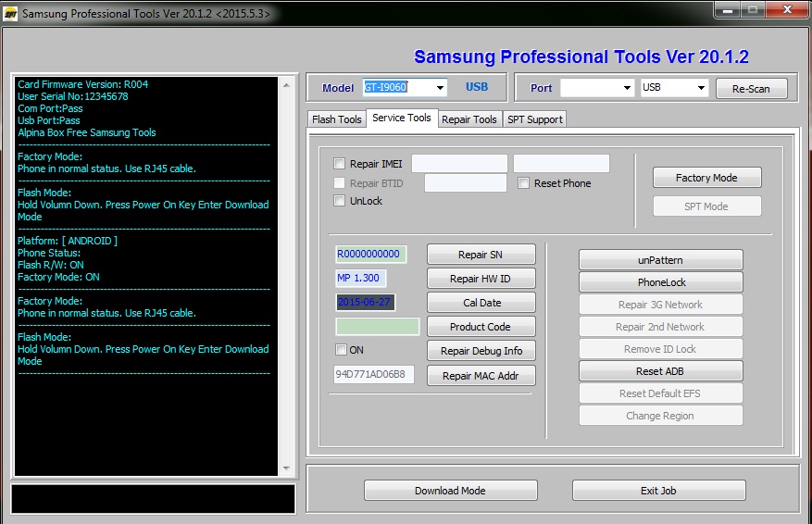812x524 pixels.
Task: Switch to the Flash Tools tab
Action: click(x=337, y=119)
